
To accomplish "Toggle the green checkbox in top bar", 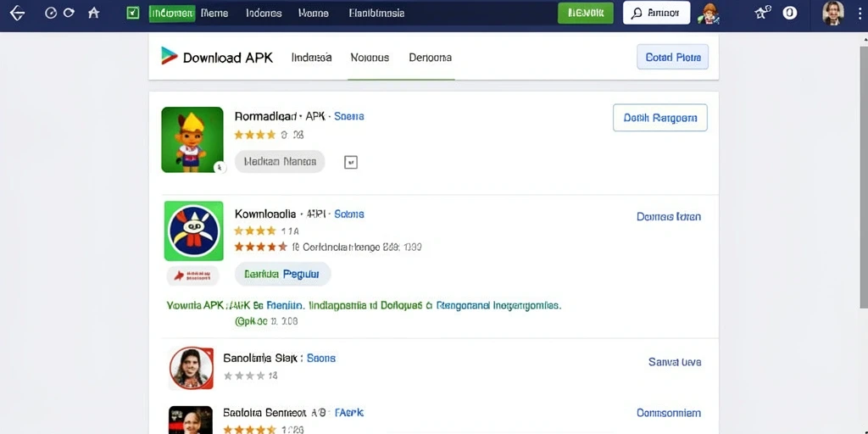I will tap(133, 13).
